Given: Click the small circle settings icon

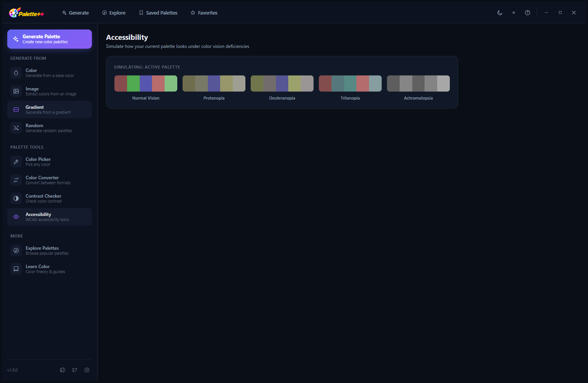Looking at the screenshot, I should (514, 13).
